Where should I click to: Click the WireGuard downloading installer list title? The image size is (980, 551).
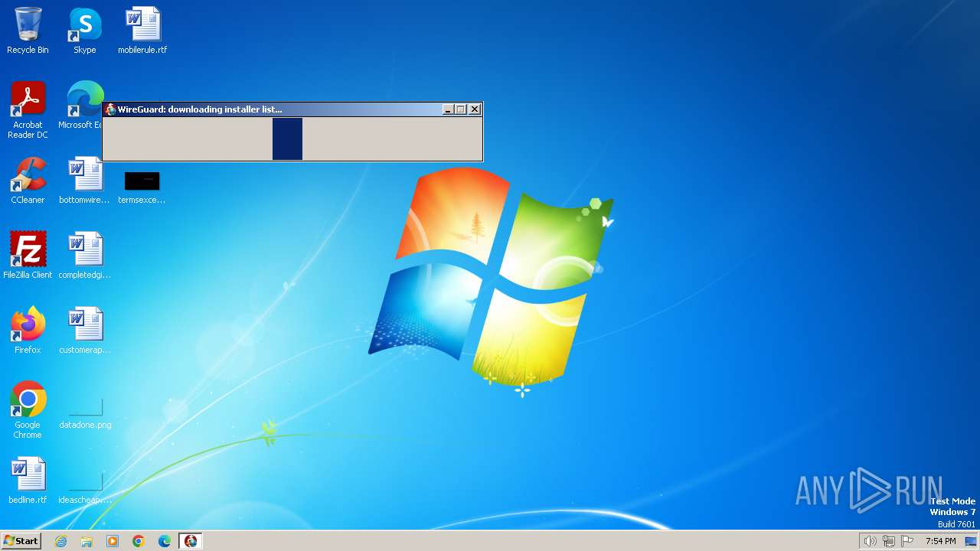[x=200, y=109]
